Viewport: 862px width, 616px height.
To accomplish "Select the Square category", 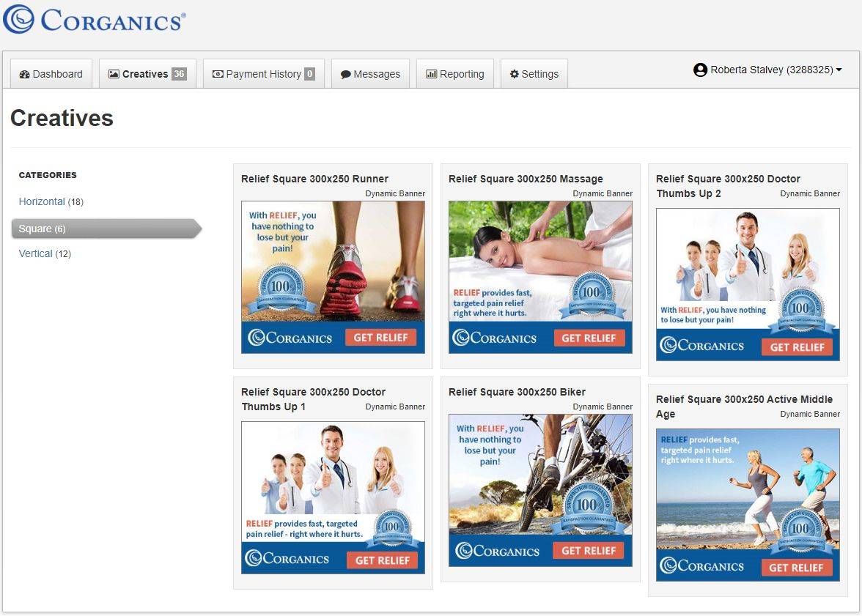I will tap(107, 229).
